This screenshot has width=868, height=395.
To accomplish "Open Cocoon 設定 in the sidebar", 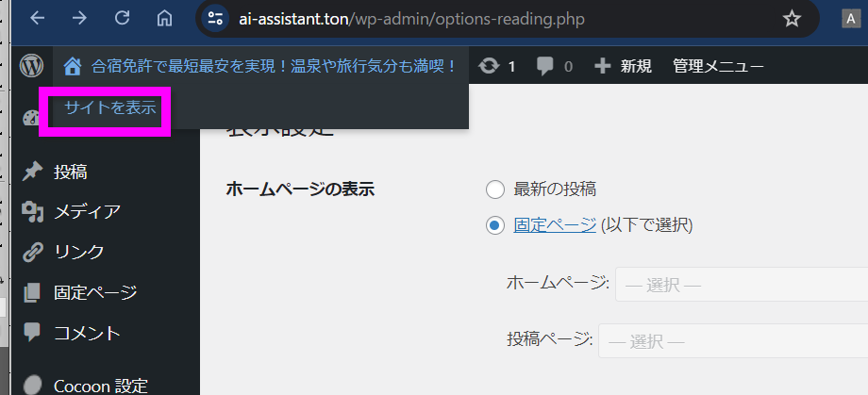I will coord(100,386).
